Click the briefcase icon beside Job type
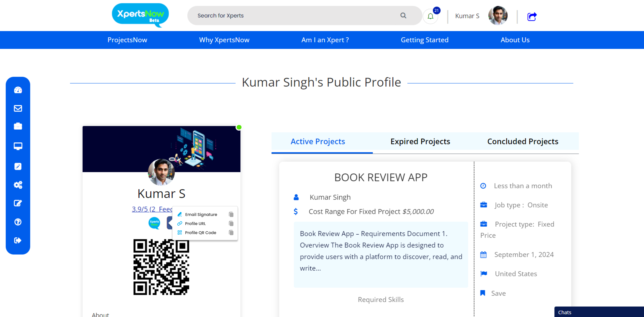 (x=483, y=205)
